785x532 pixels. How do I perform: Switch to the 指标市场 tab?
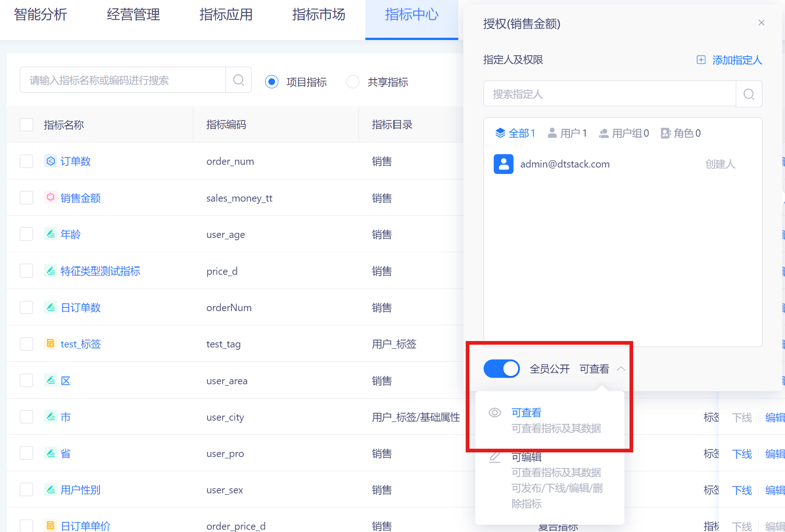(318, 15)
